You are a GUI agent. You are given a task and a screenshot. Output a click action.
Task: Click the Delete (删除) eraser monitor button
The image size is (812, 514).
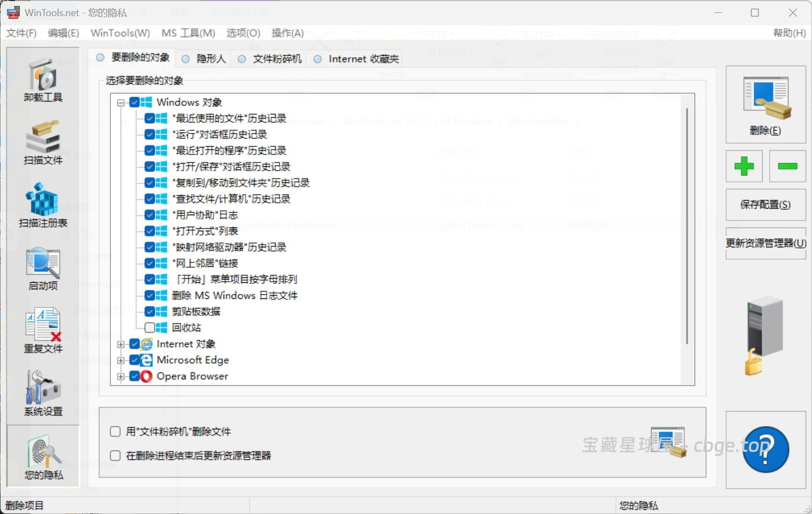766,105
